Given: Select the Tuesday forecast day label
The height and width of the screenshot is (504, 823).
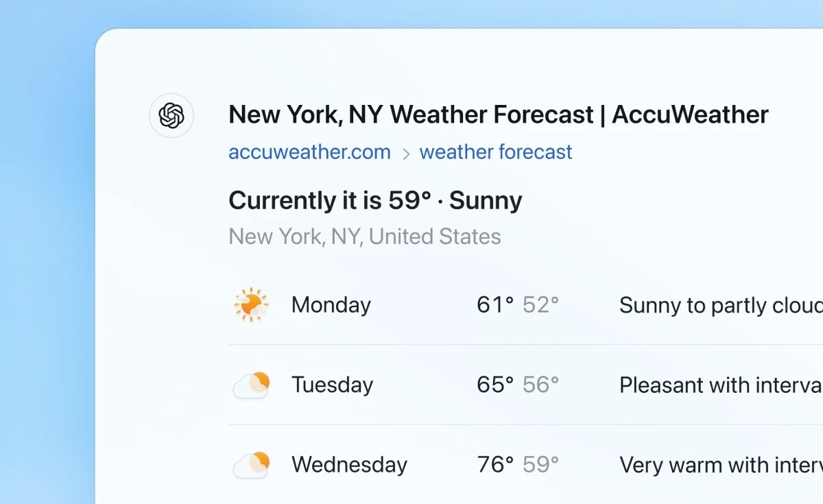Looking at the screenshot, I should 332,385.
